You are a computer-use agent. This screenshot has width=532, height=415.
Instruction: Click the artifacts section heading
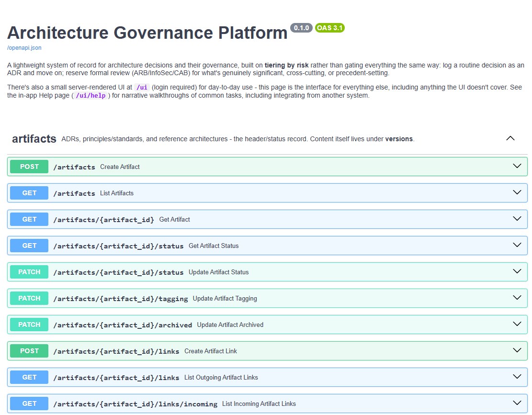(34, 139)
